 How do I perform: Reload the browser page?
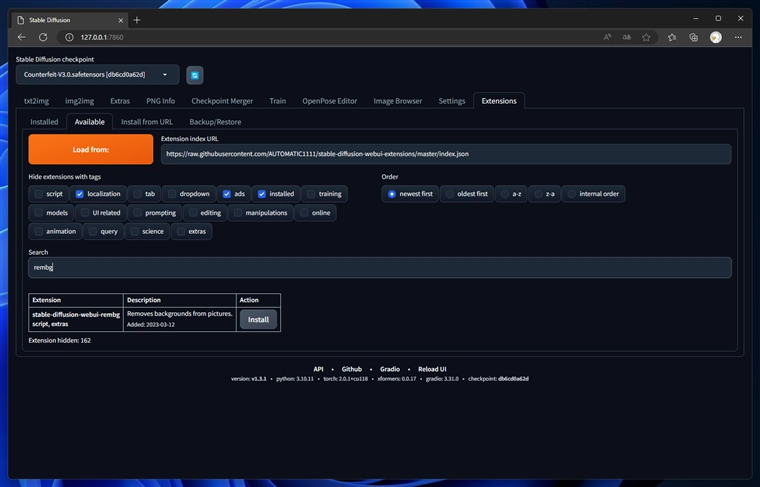pyautogui.click(x=41, y=37)
